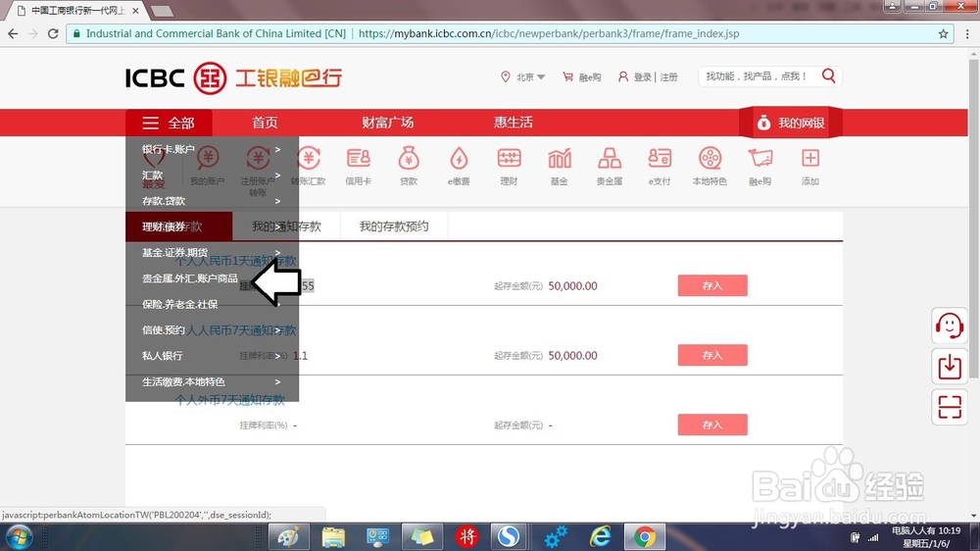Open Chrome from the taskbar
This screenshot has width=980, height=551.
click(x=645, y=536)
